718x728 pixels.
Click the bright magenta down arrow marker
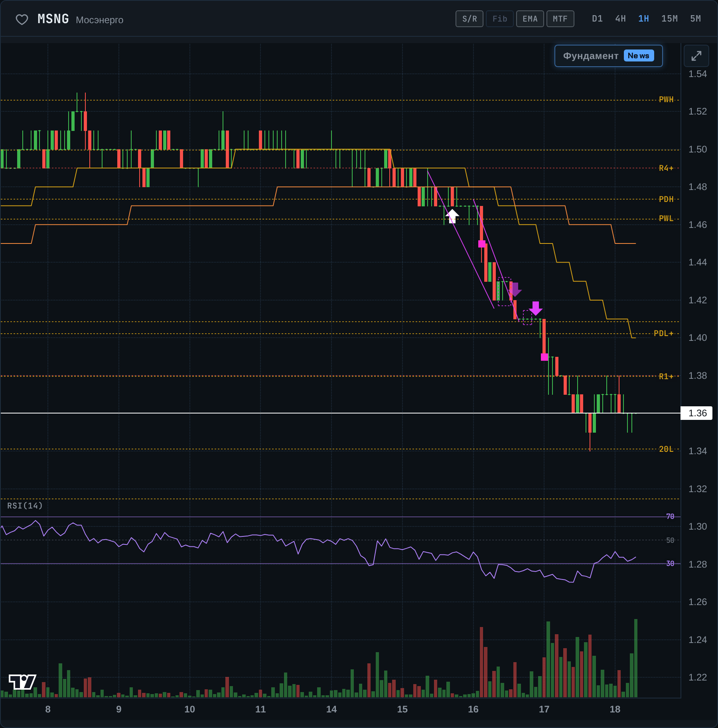pyautogui.click(x=536, y=308)
